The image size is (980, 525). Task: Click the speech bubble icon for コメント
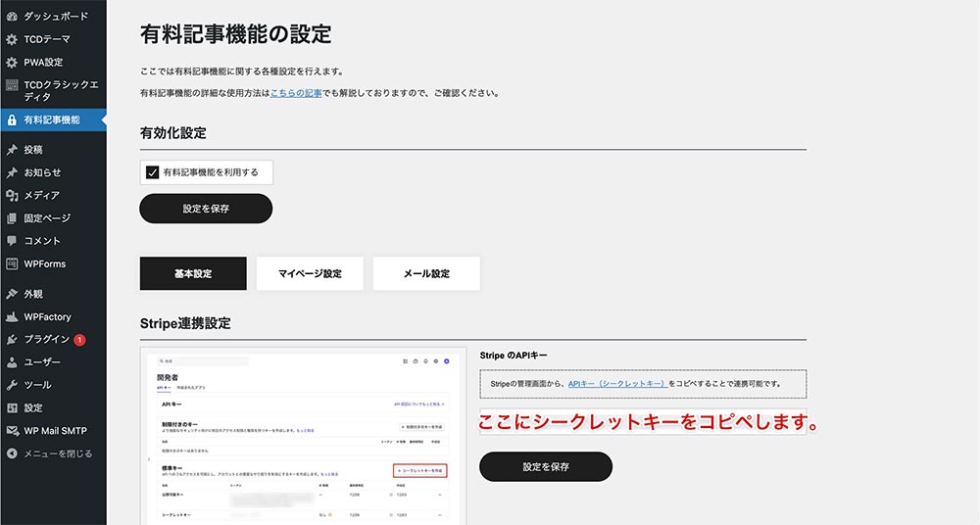pos(12,241)
